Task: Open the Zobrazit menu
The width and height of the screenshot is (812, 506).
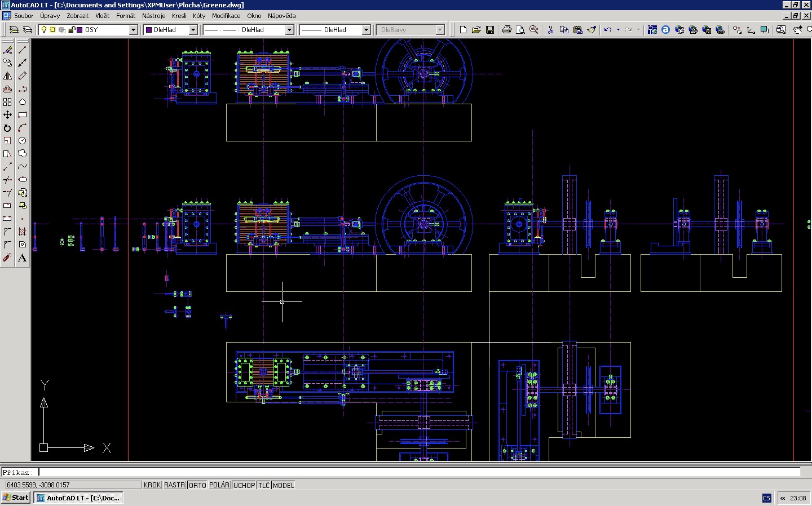Action: (x=78, y=16)
